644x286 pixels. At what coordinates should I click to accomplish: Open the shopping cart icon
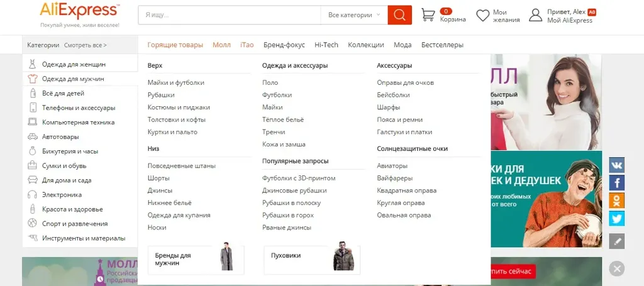(x=428, y=15)
